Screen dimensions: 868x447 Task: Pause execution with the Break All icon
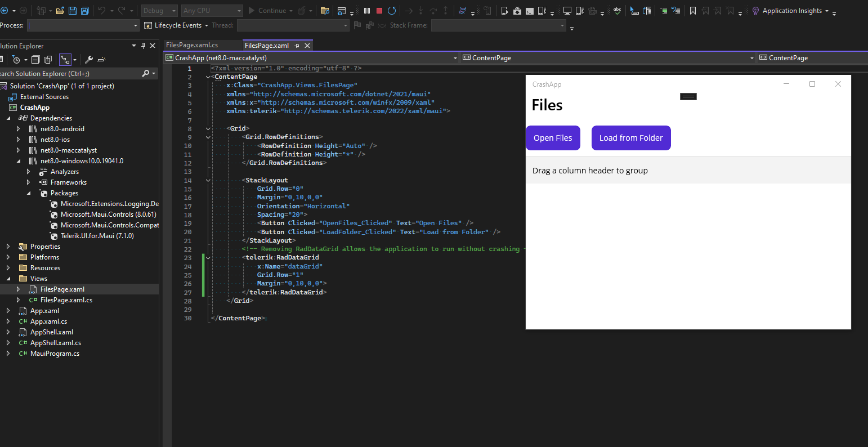(367, 11)
